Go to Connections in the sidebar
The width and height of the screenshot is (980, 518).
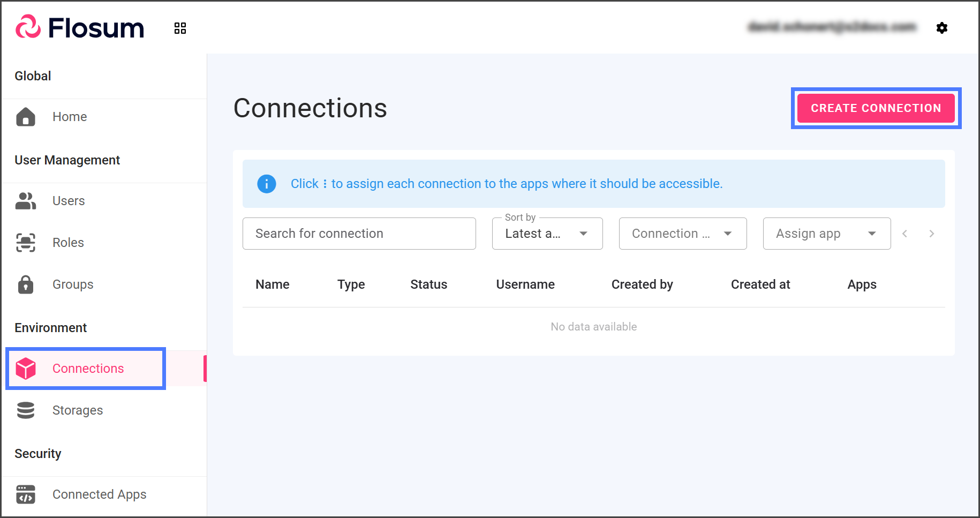88,369
